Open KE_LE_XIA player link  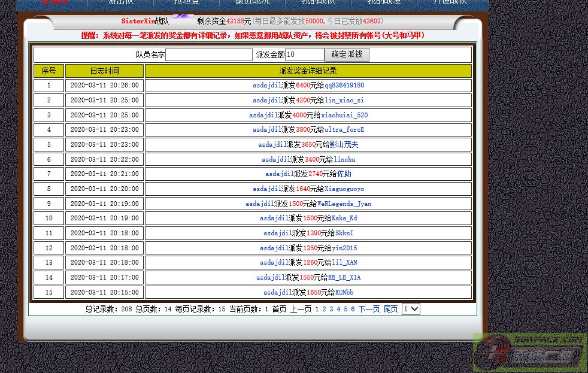[344, 278]
